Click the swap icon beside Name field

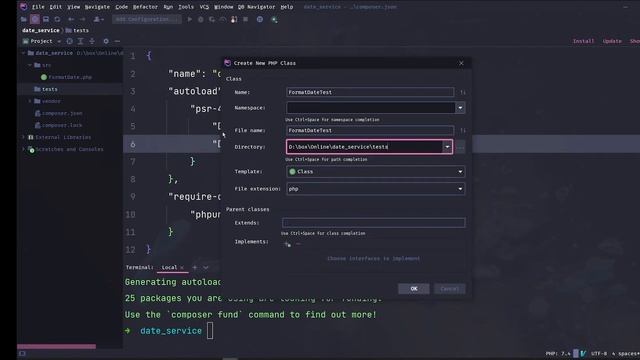click(462, 92)
